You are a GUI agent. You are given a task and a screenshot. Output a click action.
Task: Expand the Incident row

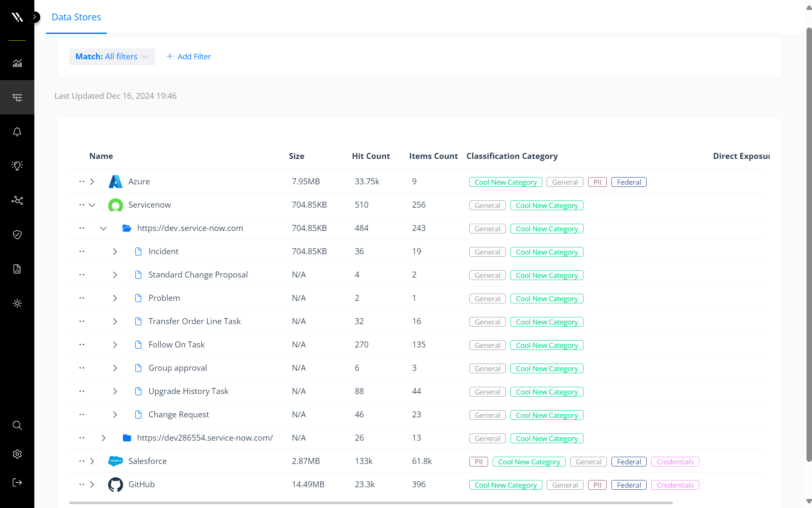[x=114, y=252]
